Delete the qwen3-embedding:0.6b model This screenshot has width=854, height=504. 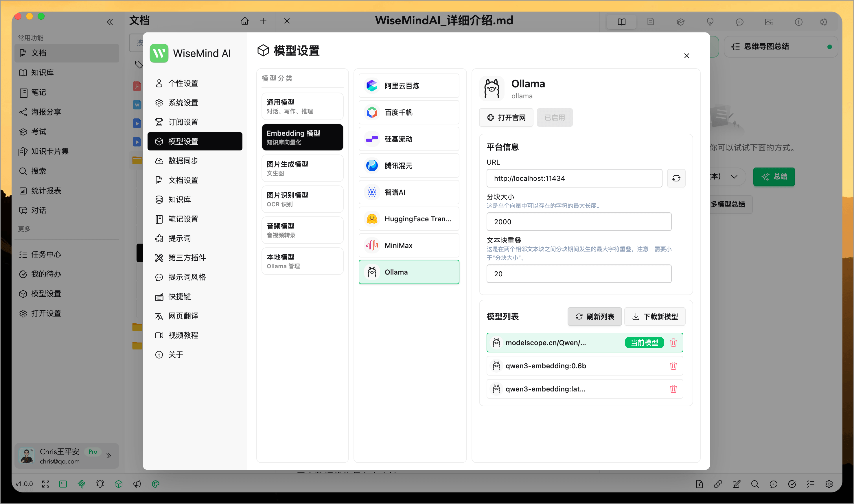pos(673,366)
